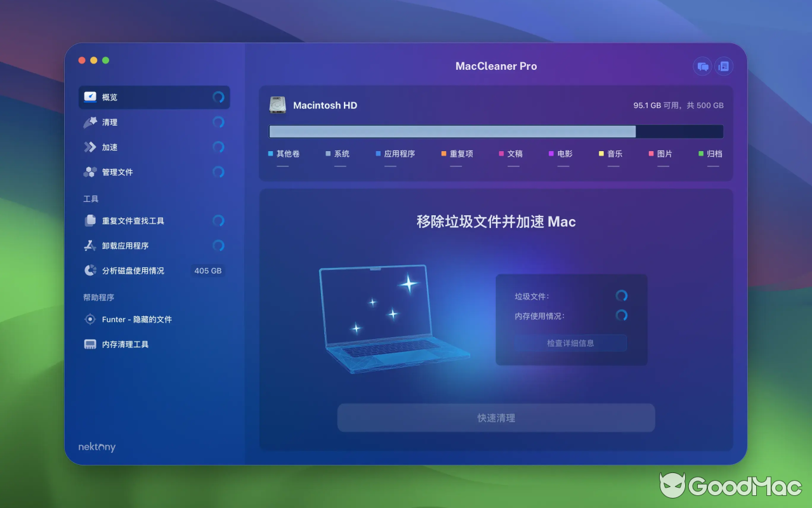The width and height of the screenshot is (812, 508).
Task: Open the chat support icon at top right
Action: (x=702, y=66)
